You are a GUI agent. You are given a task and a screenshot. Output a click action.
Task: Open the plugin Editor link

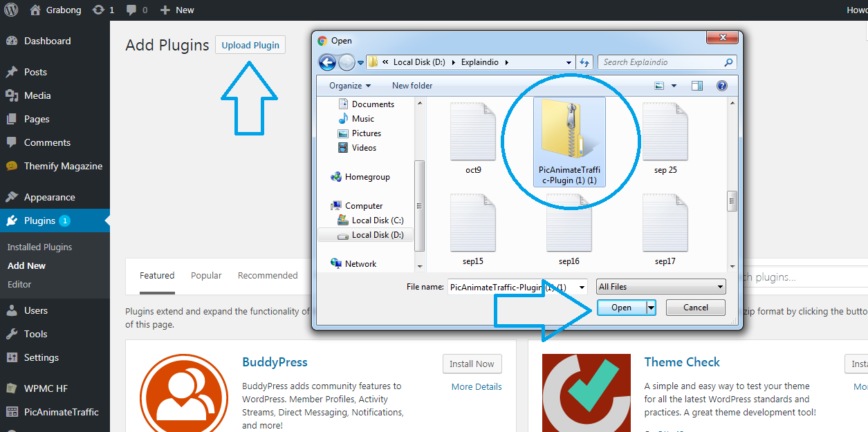19,284
